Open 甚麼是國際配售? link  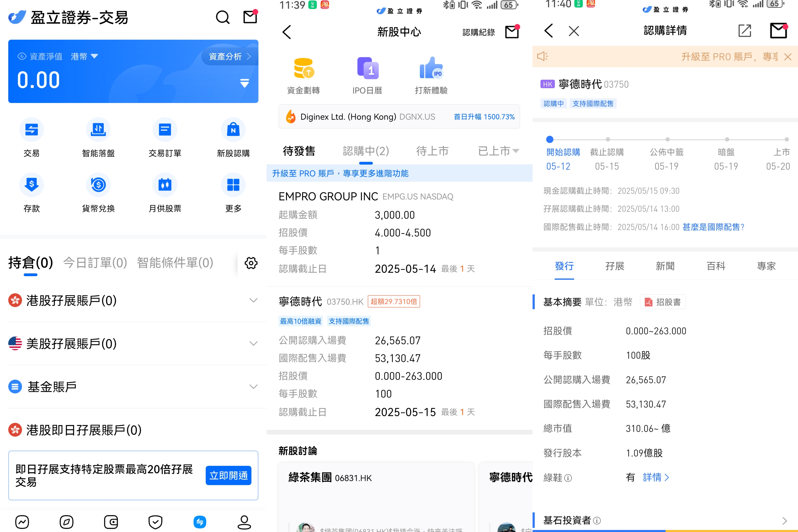coord(713,227)
